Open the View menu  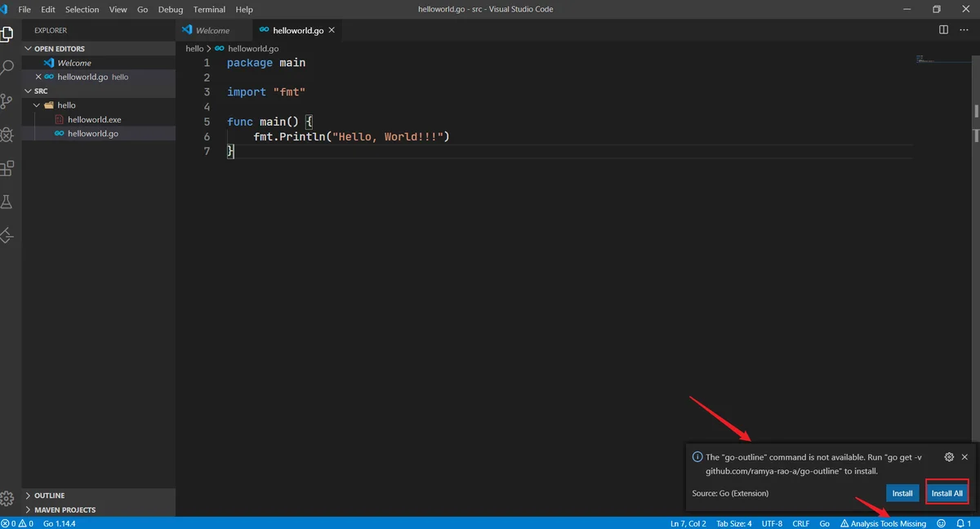(118, 9)
